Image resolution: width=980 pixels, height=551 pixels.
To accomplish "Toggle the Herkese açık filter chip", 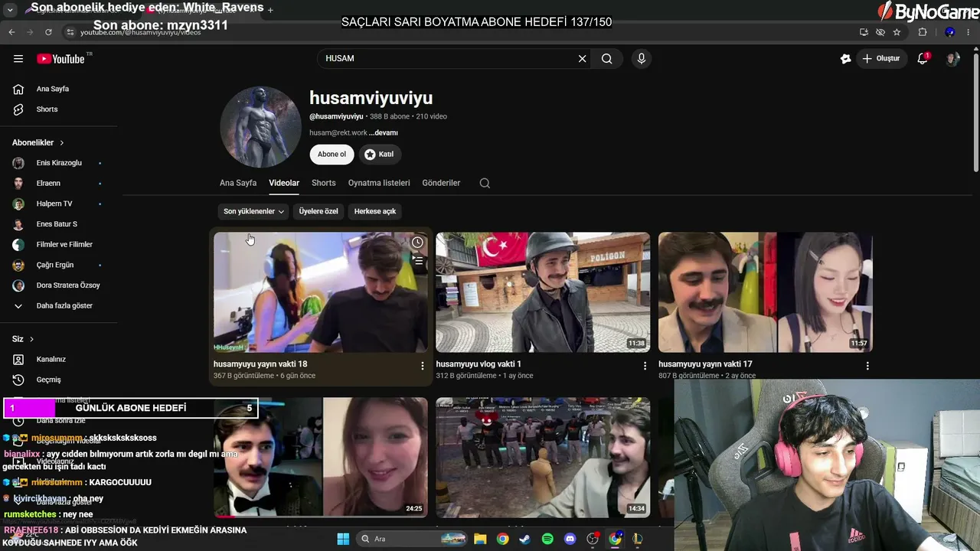I will (375, 211).
